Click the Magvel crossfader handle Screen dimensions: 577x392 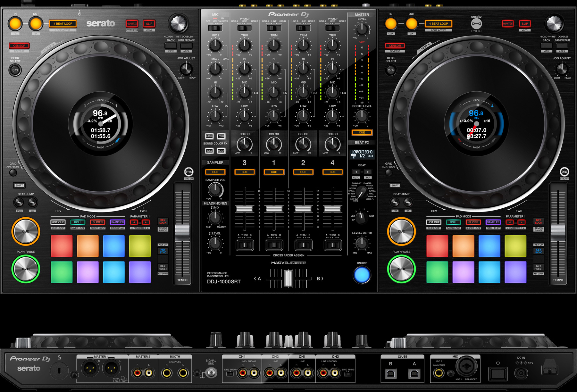click(288, 278)
